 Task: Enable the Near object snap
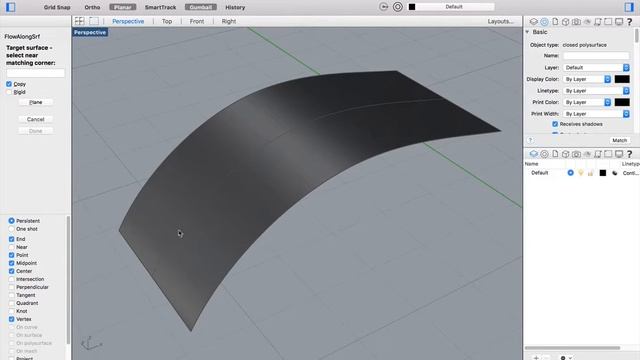tap(11, 247)
